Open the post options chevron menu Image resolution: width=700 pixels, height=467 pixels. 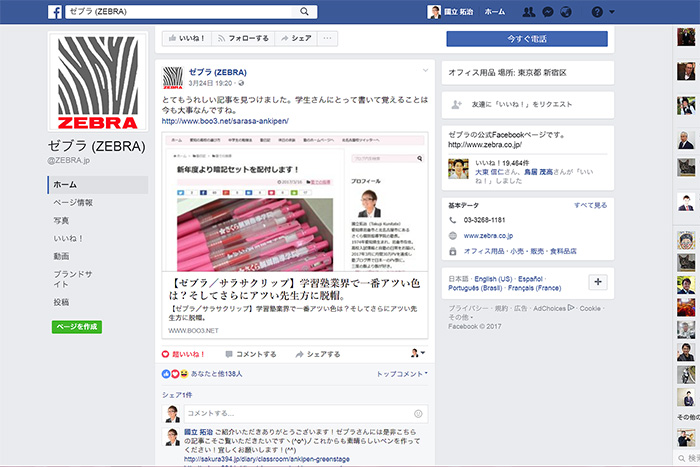pos(425,71)
